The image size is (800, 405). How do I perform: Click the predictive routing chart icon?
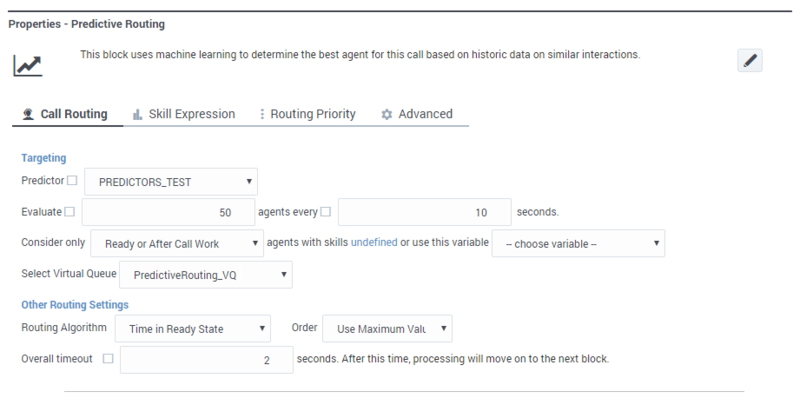tap(27, 66)
